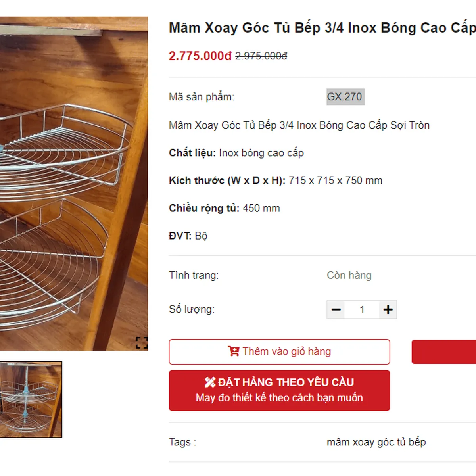
Task: Open the 'mâm xoay góc tủ bếp' tag
Action: click(376, 442)
